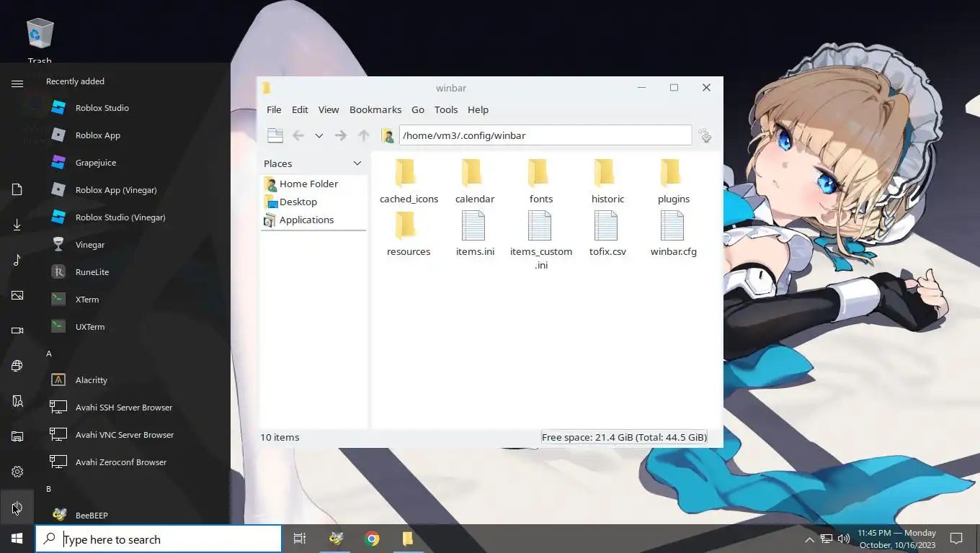Open the Places side pane dropdown
The image size is (980, 553).
(357, 163)
